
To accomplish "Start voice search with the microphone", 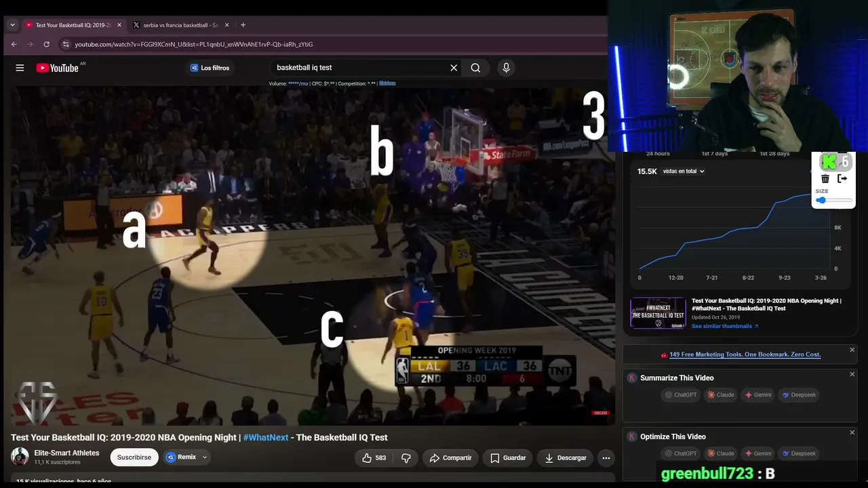I will point(506,68).
